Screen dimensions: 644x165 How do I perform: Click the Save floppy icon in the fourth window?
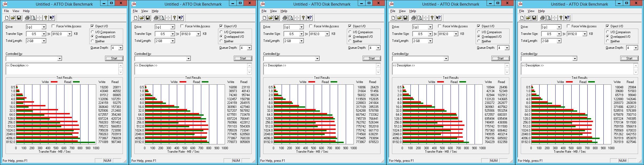405,18
